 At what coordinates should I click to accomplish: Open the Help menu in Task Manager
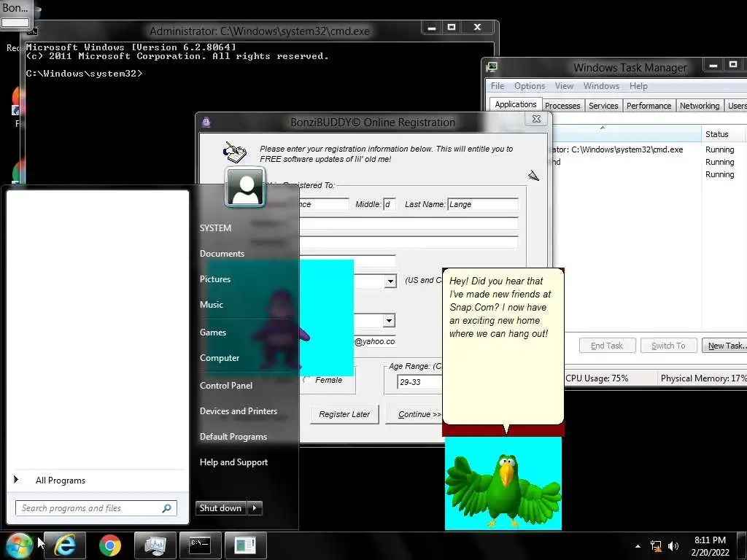[x=638, y=86]
